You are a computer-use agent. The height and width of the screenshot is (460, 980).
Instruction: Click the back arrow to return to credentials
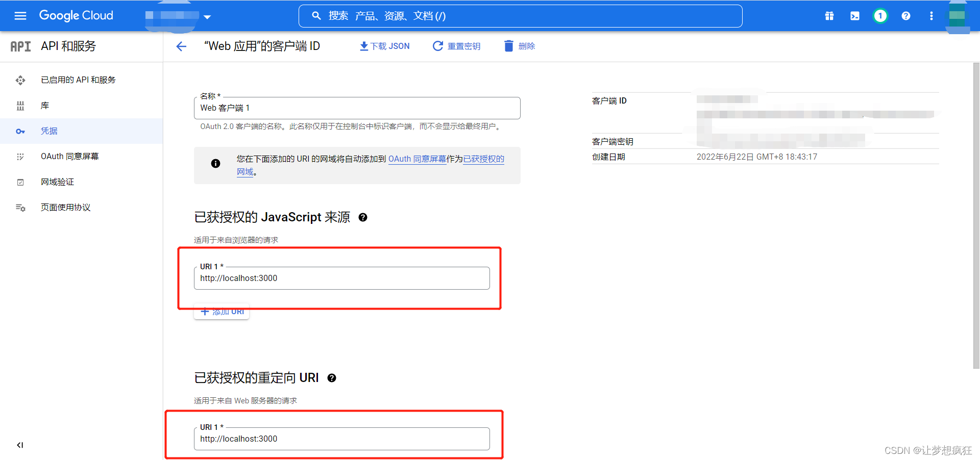(181, 46)
